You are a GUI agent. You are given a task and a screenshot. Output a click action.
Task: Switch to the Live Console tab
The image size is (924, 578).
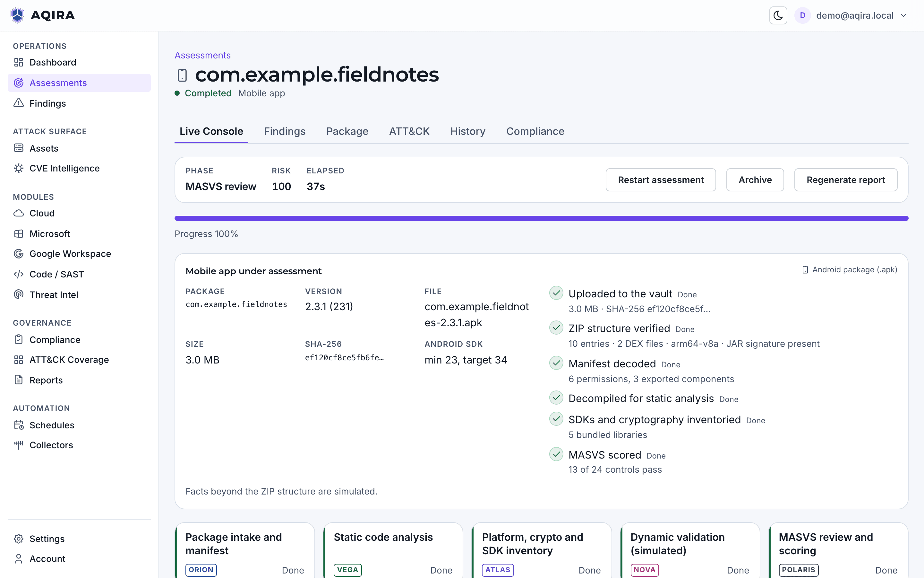click(211, 132)
